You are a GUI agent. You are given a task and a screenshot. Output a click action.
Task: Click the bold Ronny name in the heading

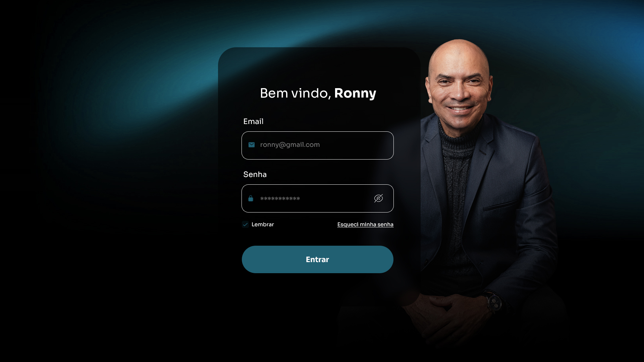click(355, 93)
